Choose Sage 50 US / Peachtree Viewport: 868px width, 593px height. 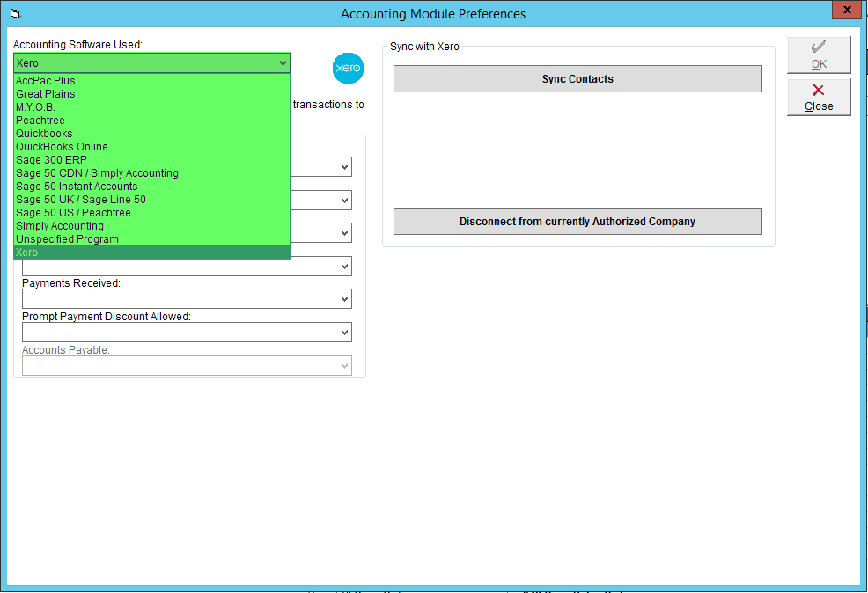[151, 213]
